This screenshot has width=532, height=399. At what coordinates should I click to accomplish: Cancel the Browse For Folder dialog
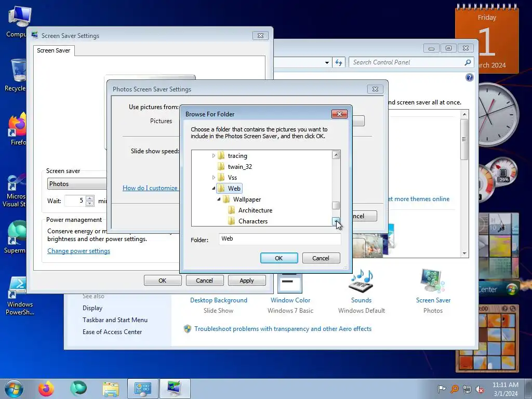[321, 258]
